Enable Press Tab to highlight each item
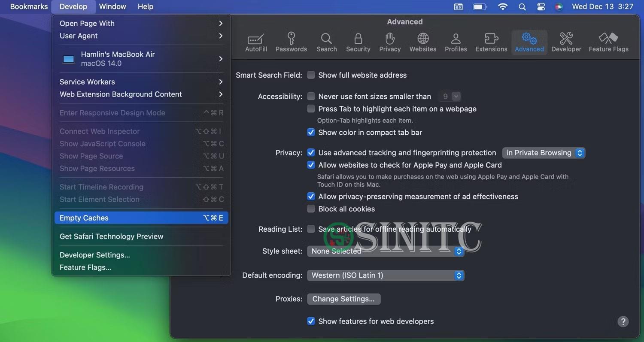The width and height of the screenshot is (644, 342). point(311,109)
